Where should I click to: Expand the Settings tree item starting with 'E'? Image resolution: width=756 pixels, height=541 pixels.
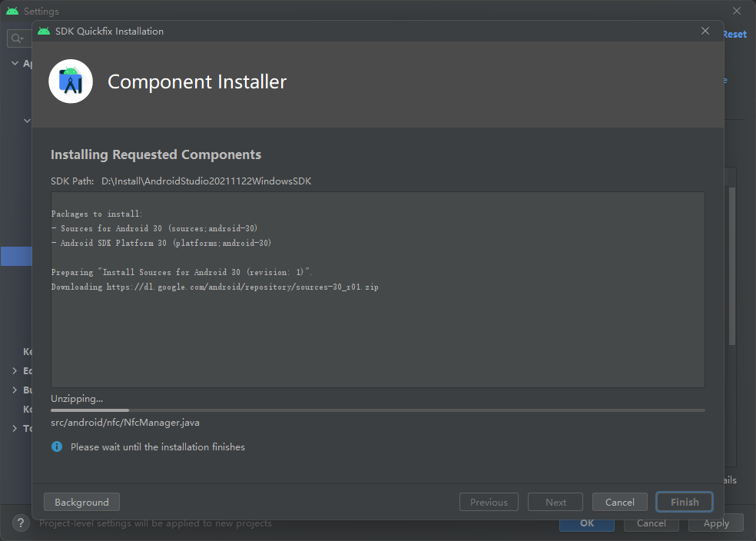click(x=15, y=371)
